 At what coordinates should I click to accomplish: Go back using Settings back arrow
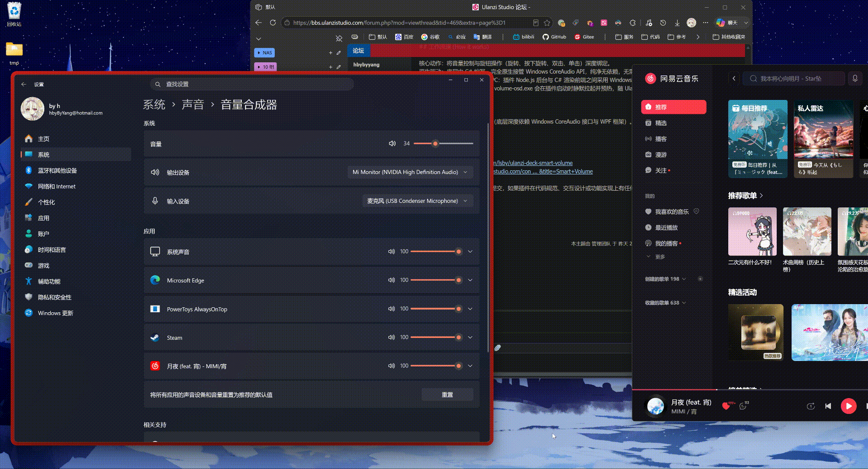coord(24,84)
